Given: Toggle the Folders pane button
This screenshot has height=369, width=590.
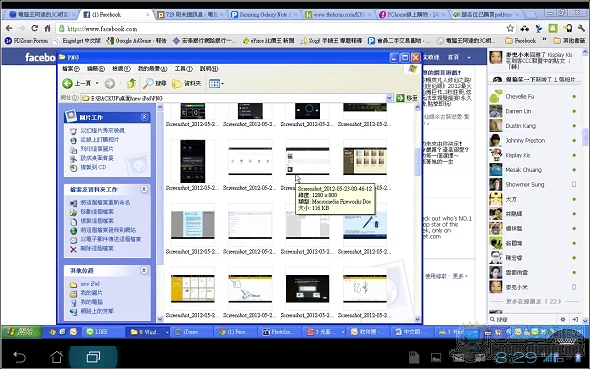Looking at the screenshot, I should tap(186, 83).
